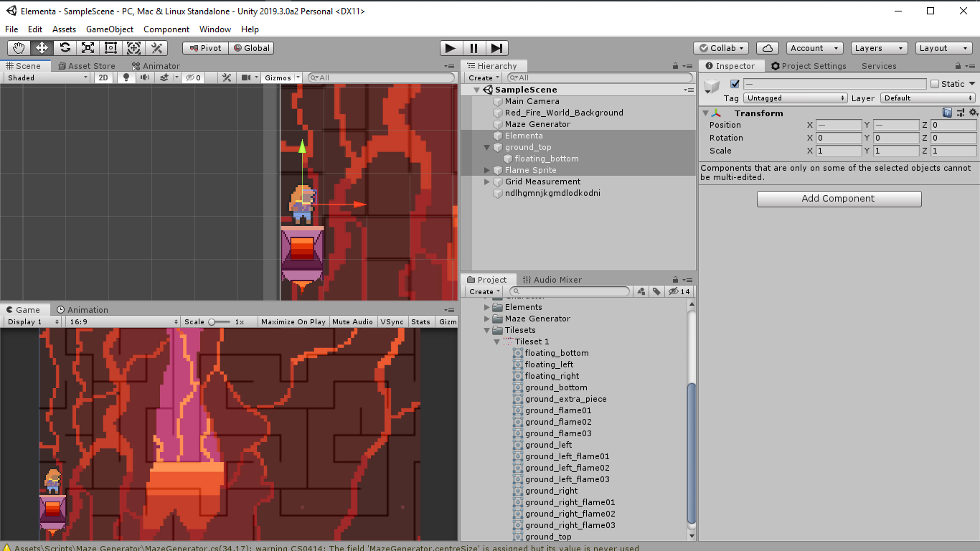Toggle Stats overlay in Game view

tap(420, 321)
